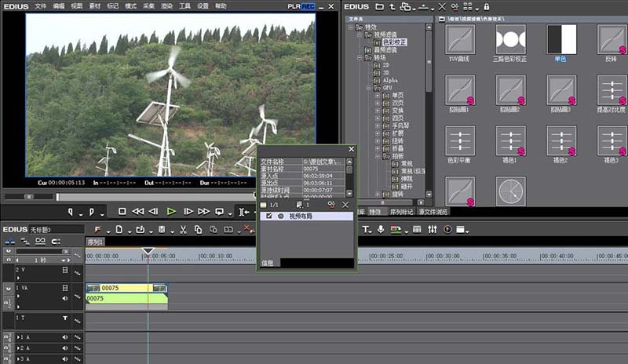Collapse the 特效 root folder in tree
The width and height of the screenshot is (628, 364).
pyautogui.click(x=351, y=27)
